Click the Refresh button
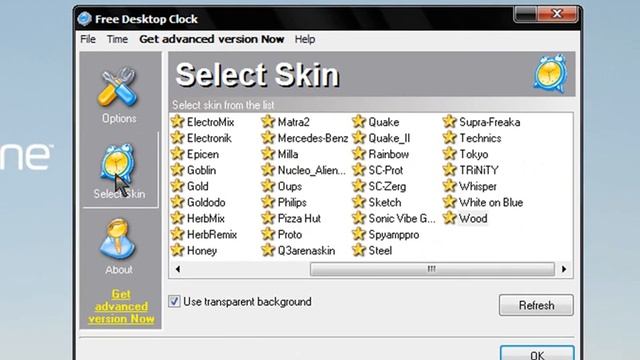The height and width of the screenshot is (360, 640). tap(536, 305)
